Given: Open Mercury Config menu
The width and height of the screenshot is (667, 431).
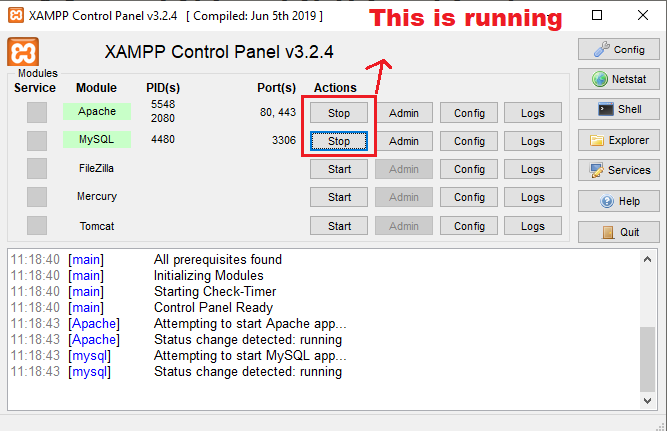Looking at the screenshot, I should 469,197.
